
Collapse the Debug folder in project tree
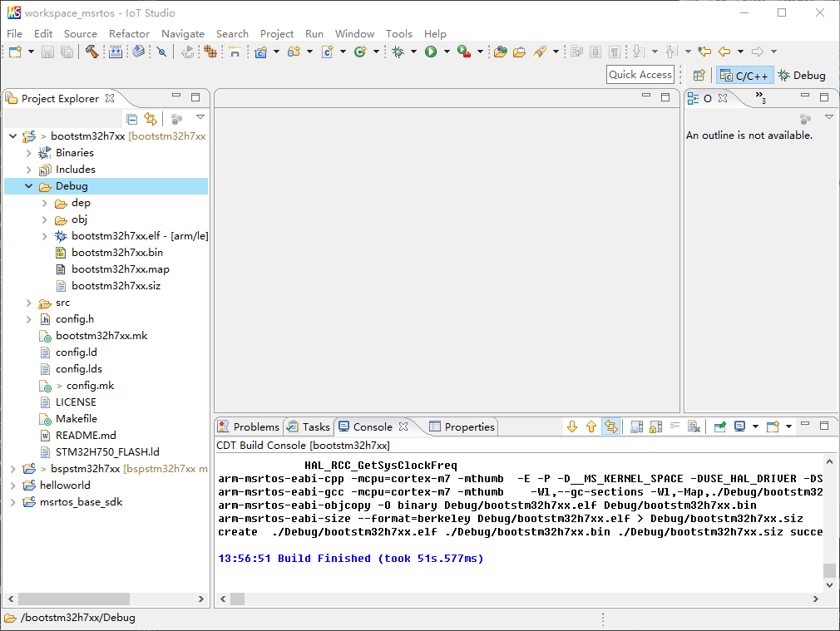[29, 186]
